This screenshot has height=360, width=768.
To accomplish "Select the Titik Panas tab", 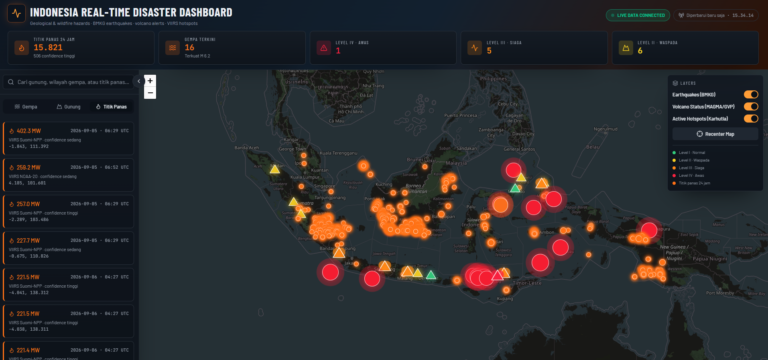I will tap(111, 106).
